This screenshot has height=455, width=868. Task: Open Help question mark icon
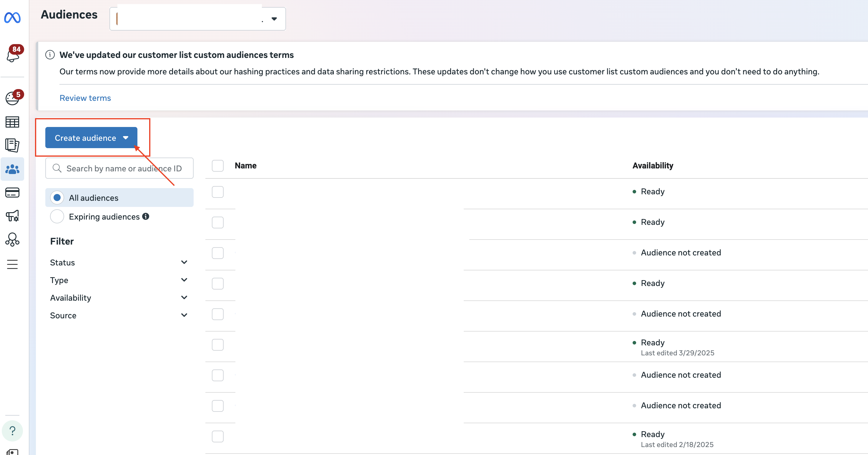pyautogui.click(x=12, y=431)
